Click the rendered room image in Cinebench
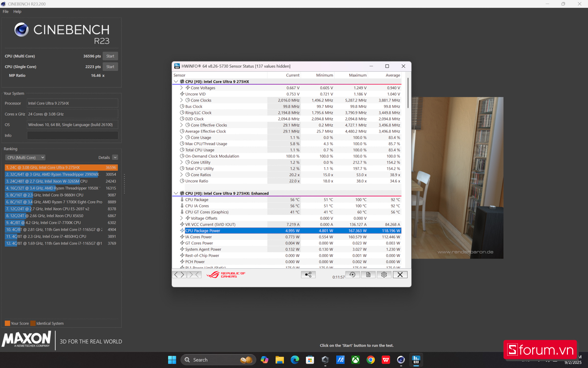Screen dimensions: 588x368 click(x=457, y=178)
